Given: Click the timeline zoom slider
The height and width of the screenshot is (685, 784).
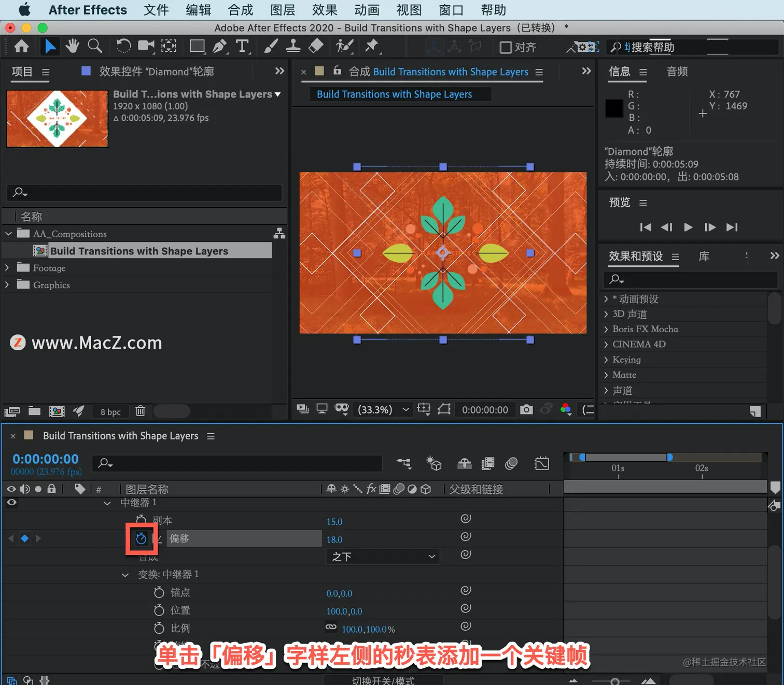Looking at the screenshot, I should [x=615, y=681].
